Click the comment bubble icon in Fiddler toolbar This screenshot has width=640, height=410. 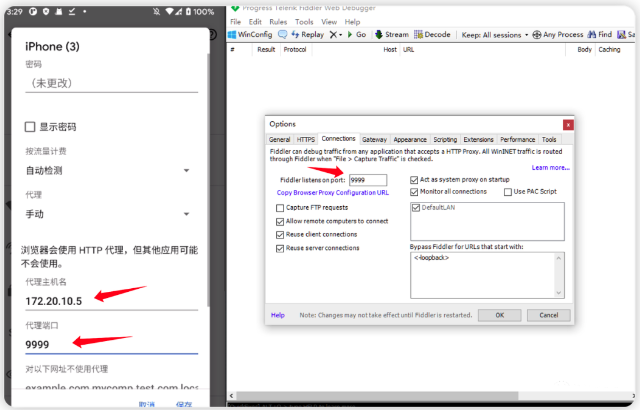click(282, 35)
